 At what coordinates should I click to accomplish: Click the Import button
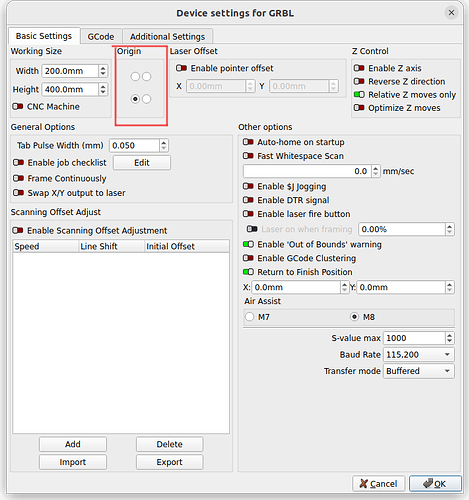(x=73, y=462)
